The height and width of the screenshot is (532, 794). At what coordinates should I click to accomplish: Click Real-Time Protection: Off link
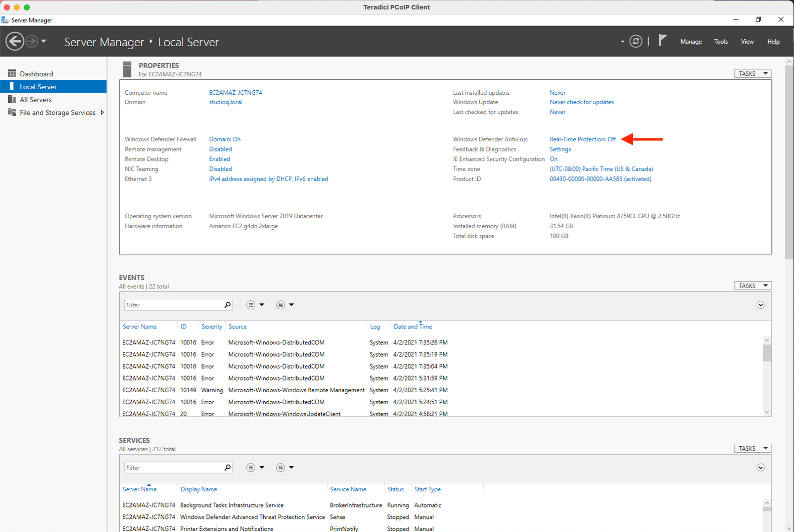point(582,139)
